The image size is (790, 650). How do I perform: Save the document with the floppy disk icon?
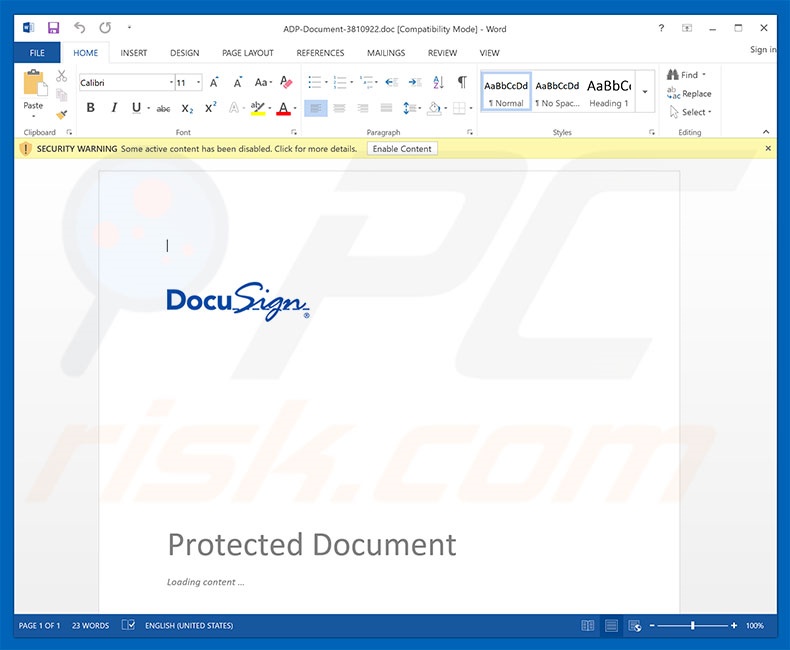coord(53,28)
